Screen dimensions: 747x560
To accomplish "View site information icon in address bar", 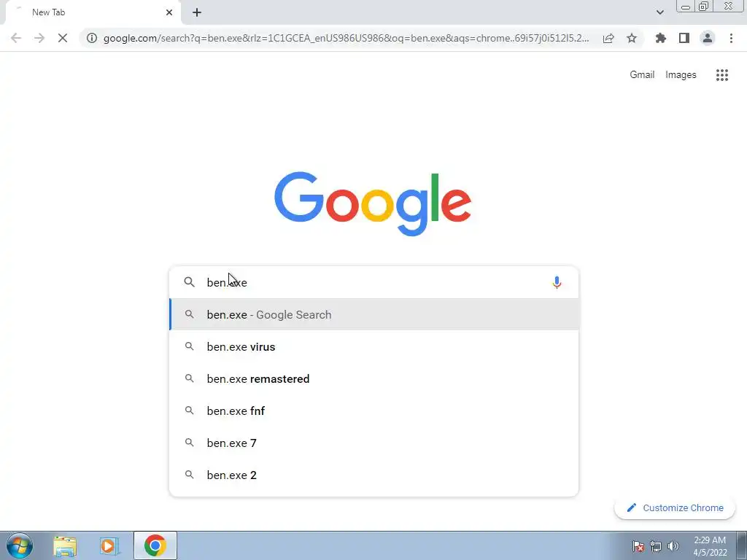I will (92, 38).
